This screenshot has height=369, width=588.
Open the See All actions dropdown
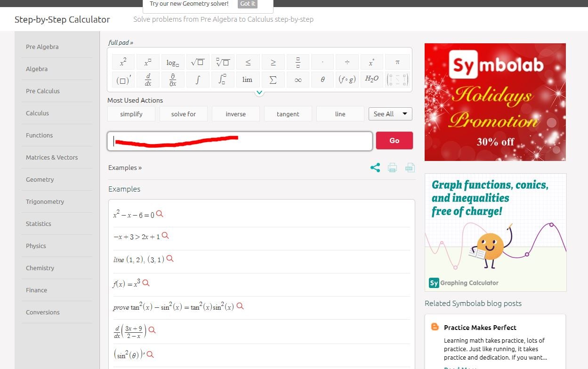click(390, 114)
